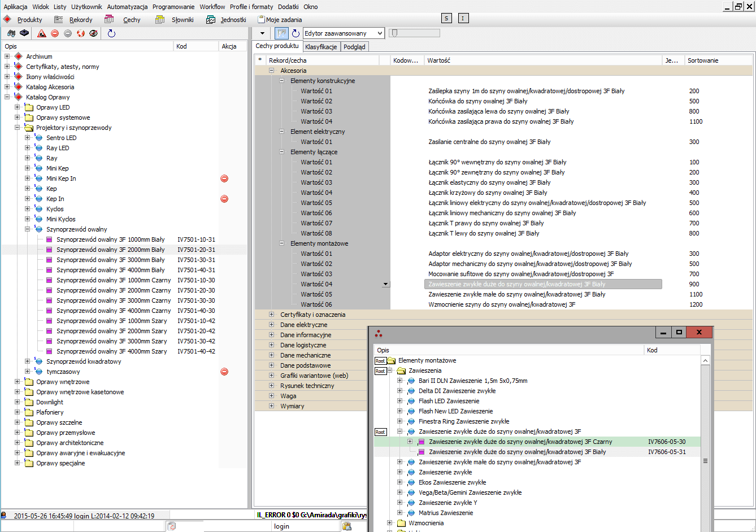Click the Root tag beside Zawieszenia
The height and width of the screenshot is (532, 756).
pos(380,370)
